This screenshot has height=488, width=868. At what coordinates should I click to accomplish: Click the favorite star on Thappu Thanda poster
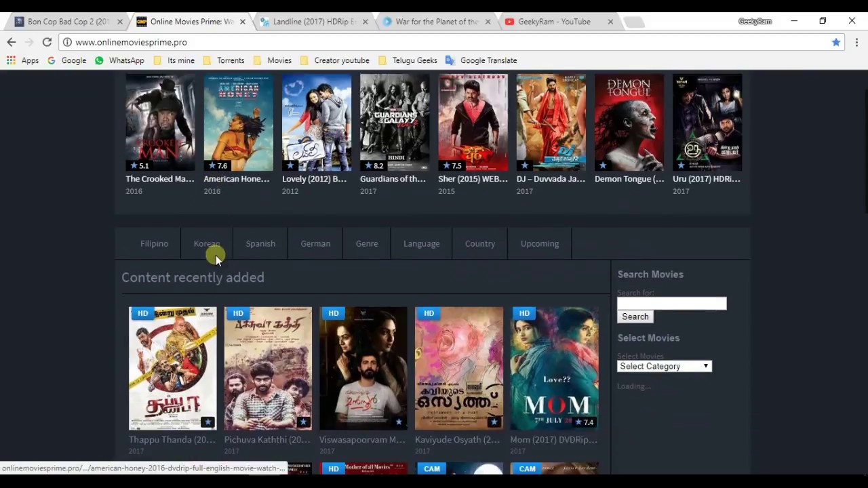click(x=208, y=422)
